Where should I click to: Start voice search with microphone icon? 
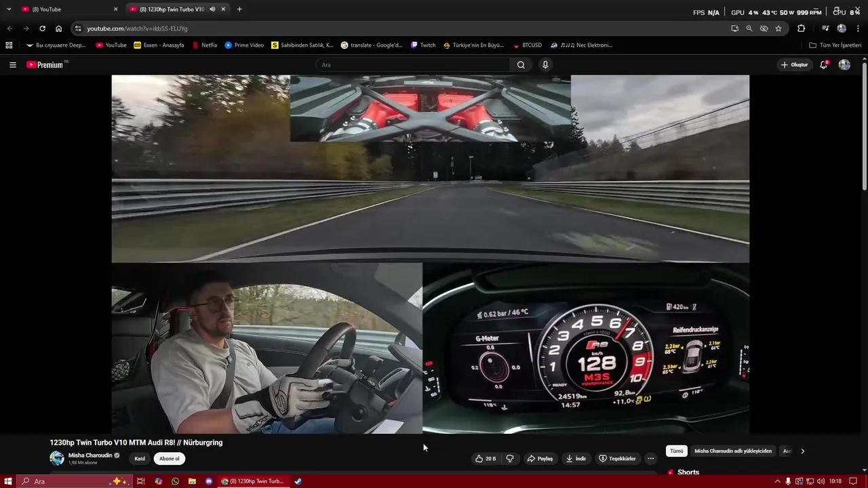point(545,65)
